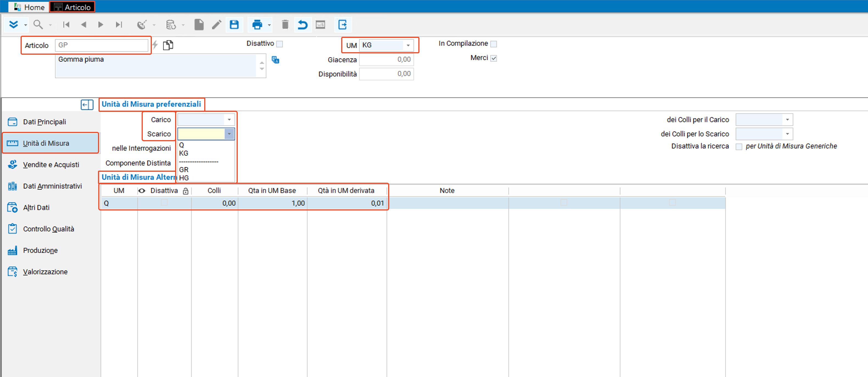Select GR from the Scarico list
868x377 pixels.
[x=206, y=170]
